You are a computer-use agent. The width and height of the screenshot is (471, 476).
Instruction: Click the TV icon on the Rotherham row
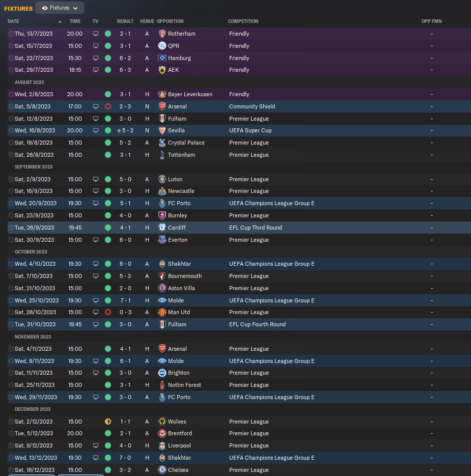[96, 34]
